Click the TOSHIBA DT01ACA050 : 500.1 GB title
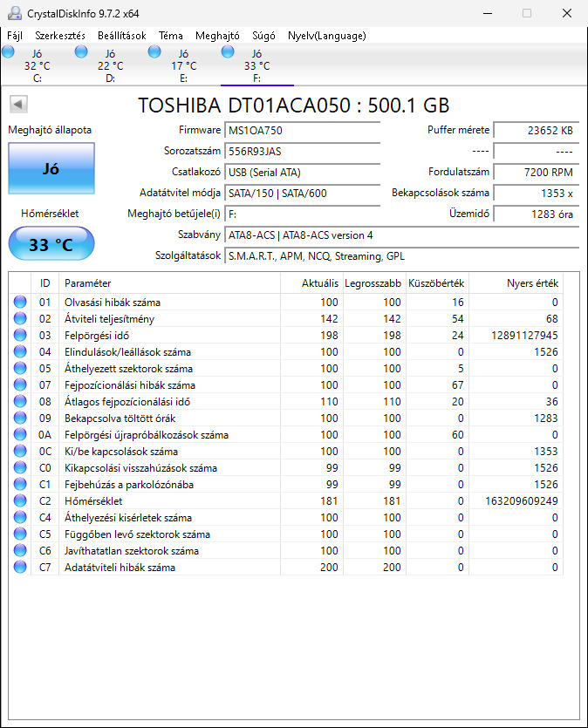Image resolution: width=588 pixels, height=728 pixels. [294, 105]
